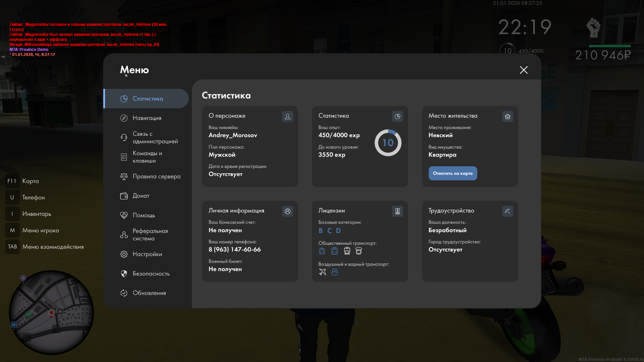The height and width of the screenshot is (362, 644).
Task: Click the airplane license icon
Action: point(322,272)
